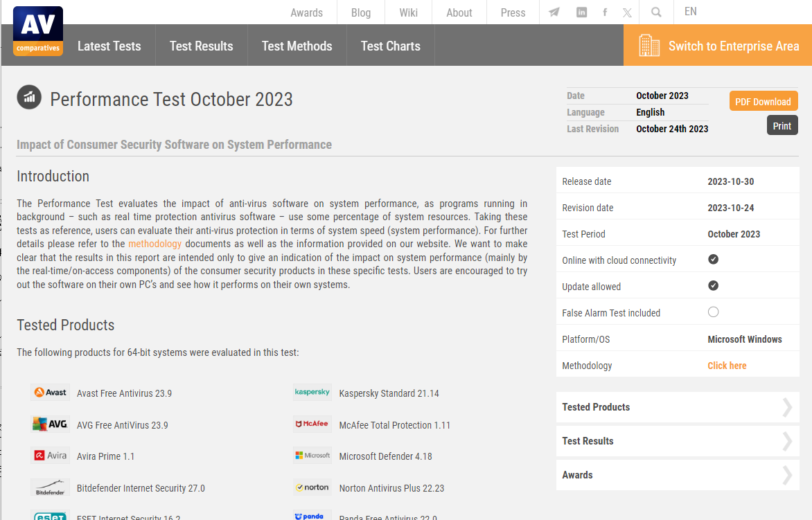Expand the Awards sidebar section
The width and height of the screenshot is (812, 520).
pos(678,475)
